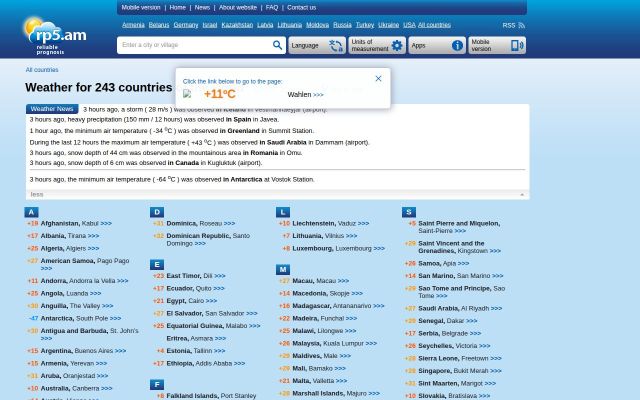This screenshot has height=400, width=640.
Task: Open Saudi Arabia, Al Riyadh weather
Action: click(x=460, y=308)
